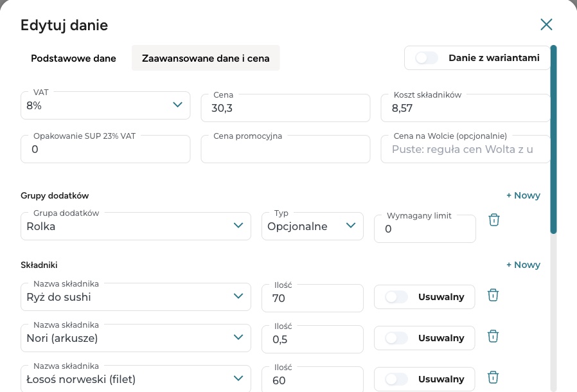Enable Usuwalny for Nori (arkusze)
This screenshot has height=392, width=577.
(x=396, y=338)
